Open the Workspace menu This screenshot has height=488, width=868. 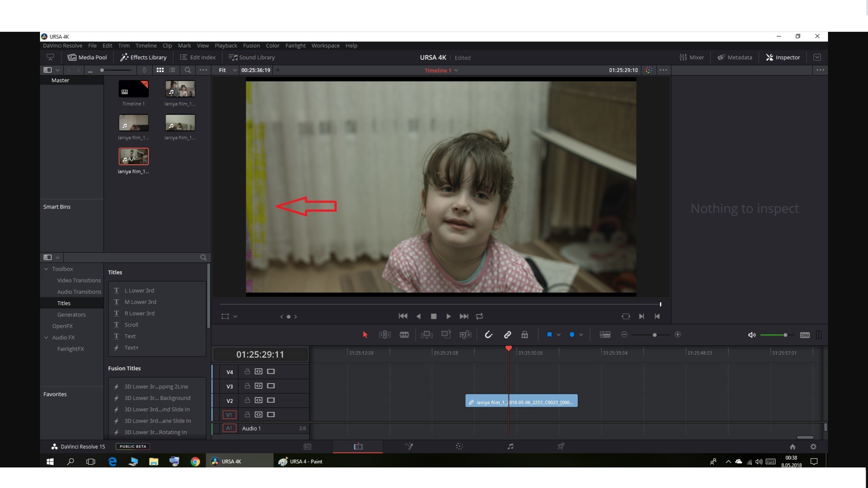coord(325,45)
